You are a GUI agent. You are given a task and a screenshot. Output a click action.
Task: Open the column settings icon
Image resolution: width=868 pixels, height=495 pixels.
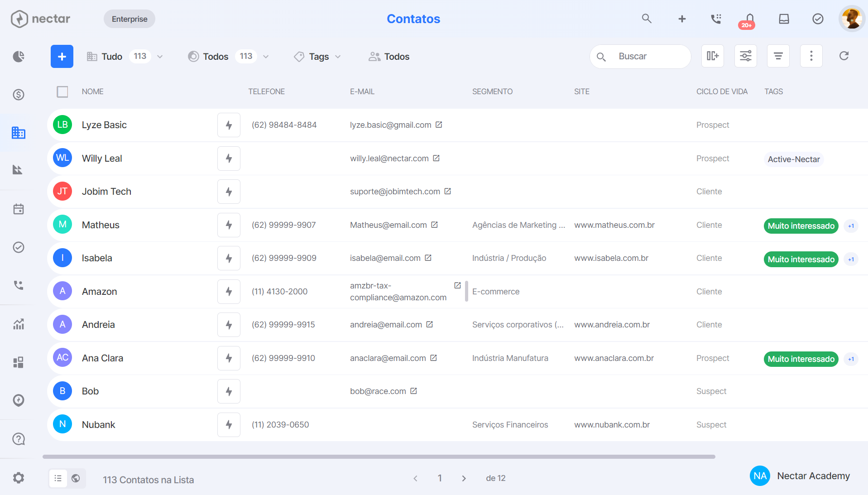tap(713, 56)
